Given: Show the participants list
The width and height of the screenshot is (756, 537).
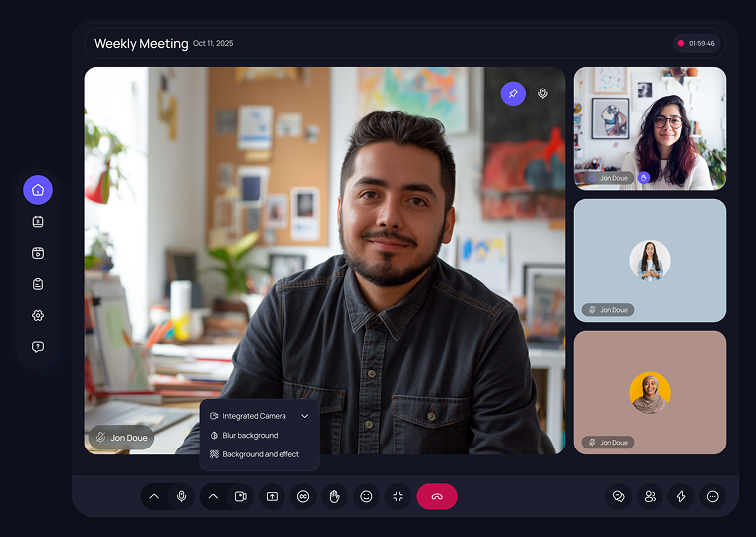Looking at the screenshot, I should click(x=650, y=496).
